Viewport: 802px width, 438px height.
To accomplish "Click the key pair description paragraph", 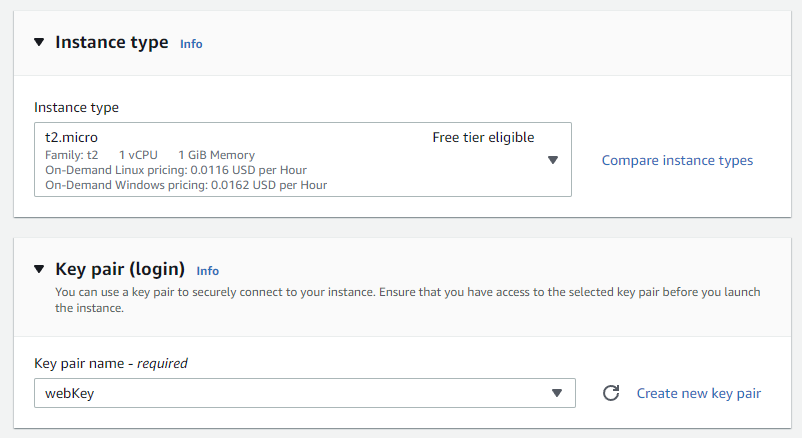I will 408,300.
